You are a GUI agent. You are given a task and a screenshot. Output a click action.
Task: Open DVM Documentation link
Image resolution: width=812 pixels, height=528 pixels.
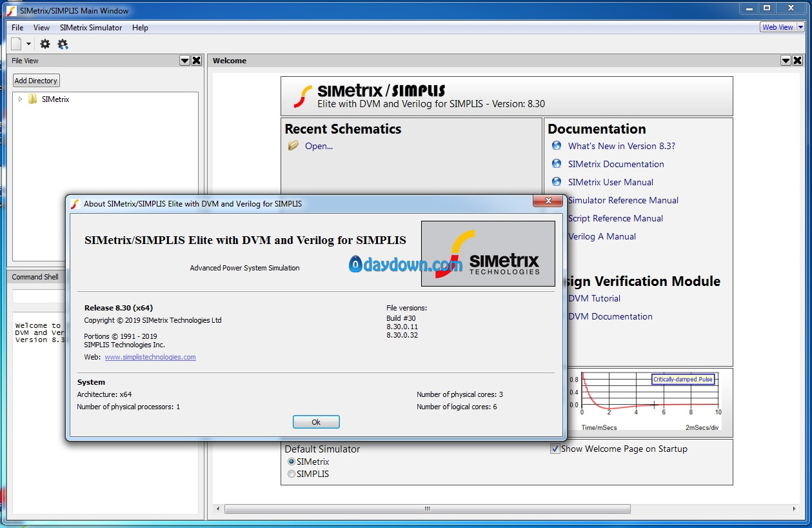[610, 316]
